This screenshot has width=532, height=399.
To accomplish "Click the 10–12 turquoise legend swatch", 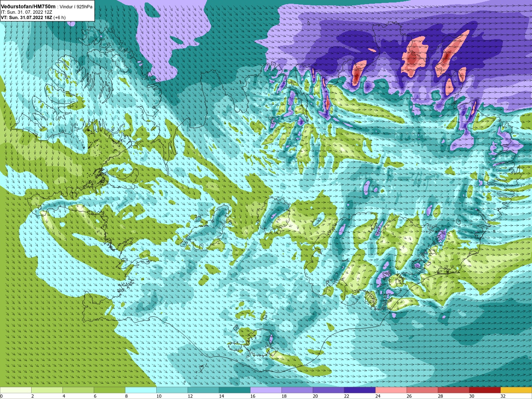I will (x=172, y=390).
